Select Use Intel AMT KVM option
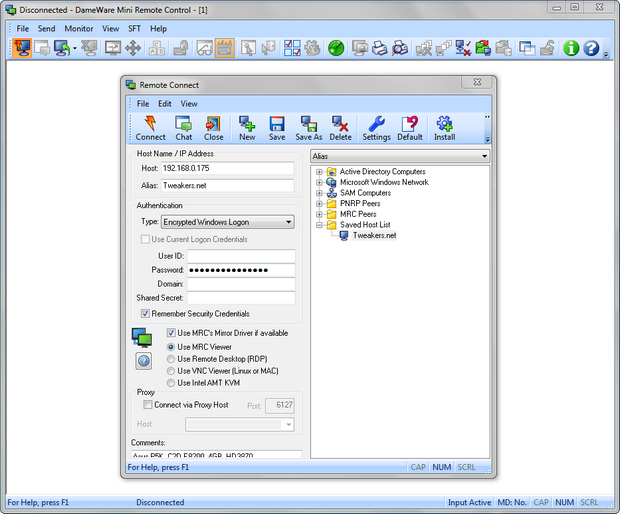This screenshot has width=620, height=514. [171, 383]
